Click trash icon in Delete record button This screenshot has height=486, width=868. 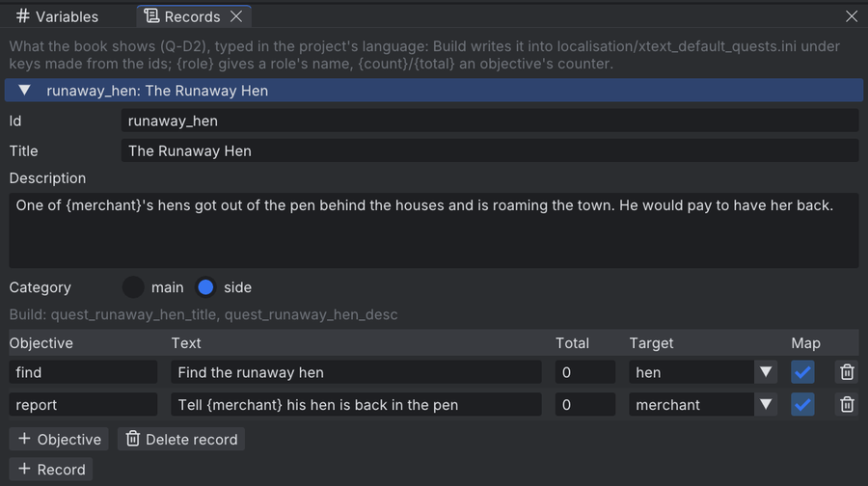(133, 439)
